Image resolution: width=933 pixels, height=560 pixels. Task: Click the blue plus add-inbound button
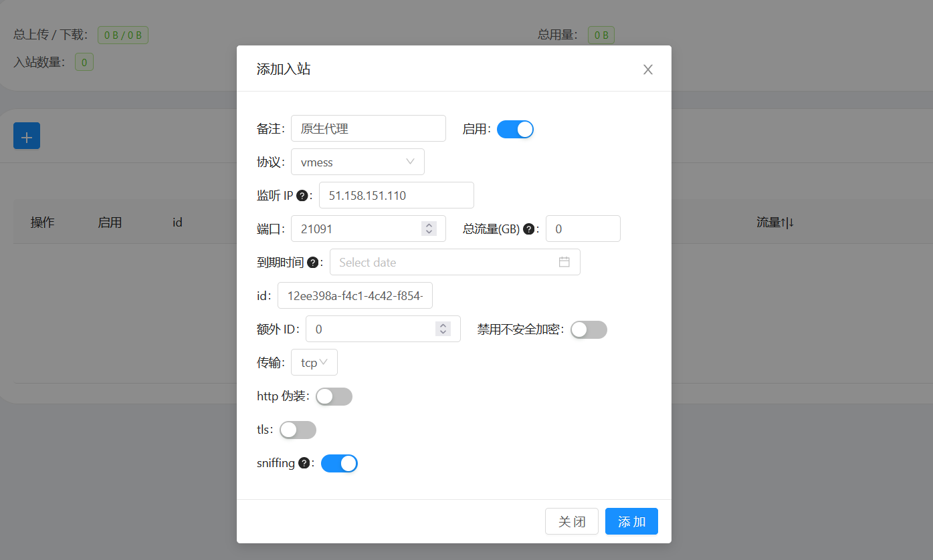27,136
